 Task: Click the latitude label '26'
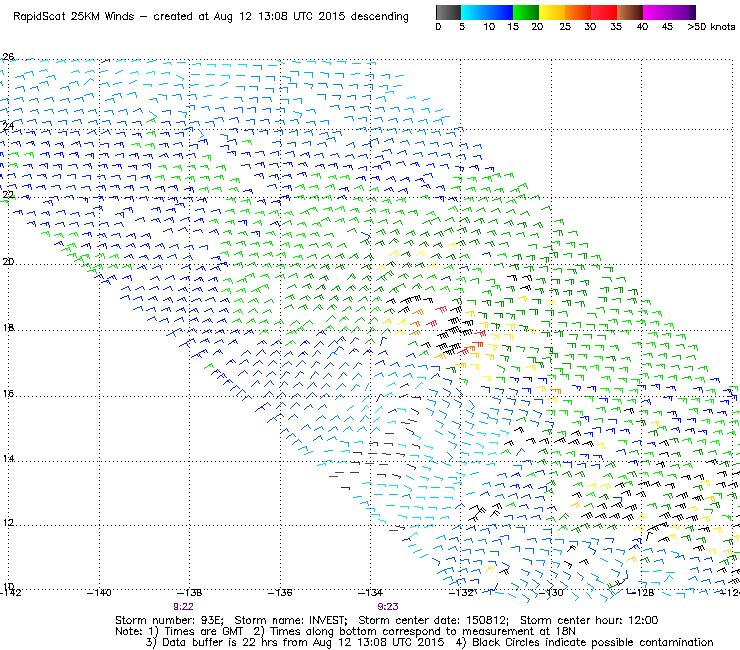click(x=8, y=57)
